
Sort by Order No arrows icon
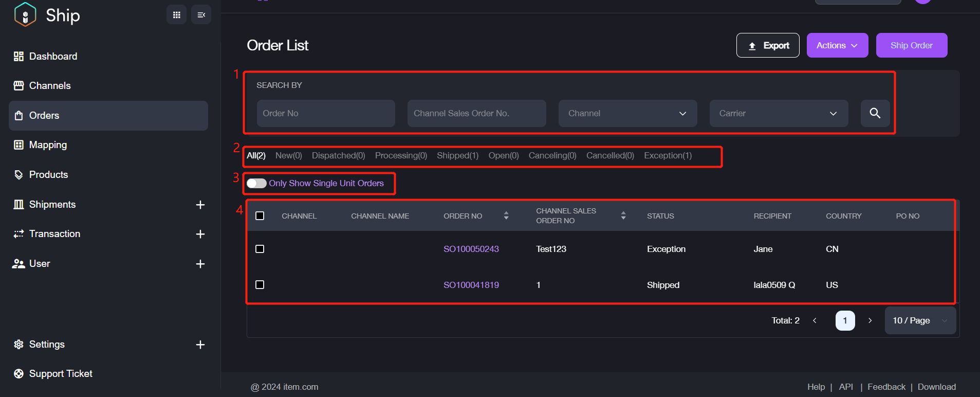tap(506, 215)
